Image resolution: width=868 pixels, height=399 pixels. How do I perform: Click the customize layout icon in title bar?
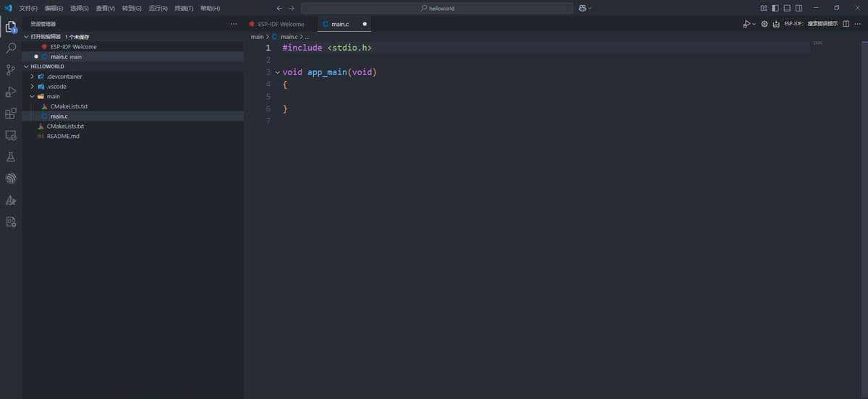point(764,8)
